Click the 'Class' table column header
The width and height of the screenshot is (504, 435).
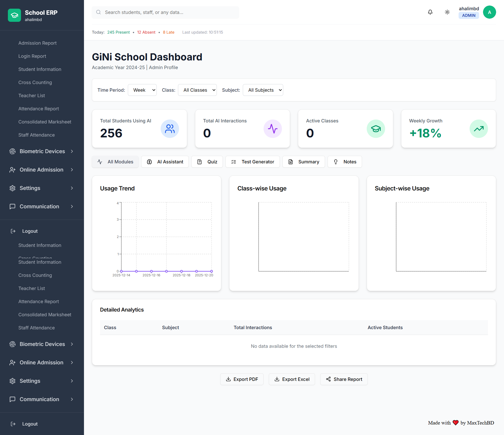(x=110, y=328)
